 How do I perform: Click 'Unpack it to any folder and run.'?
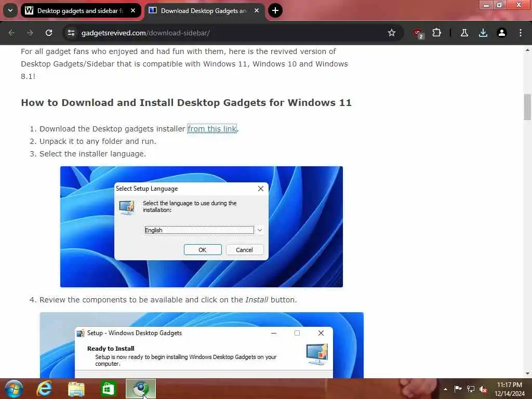[x=98, y=141]
